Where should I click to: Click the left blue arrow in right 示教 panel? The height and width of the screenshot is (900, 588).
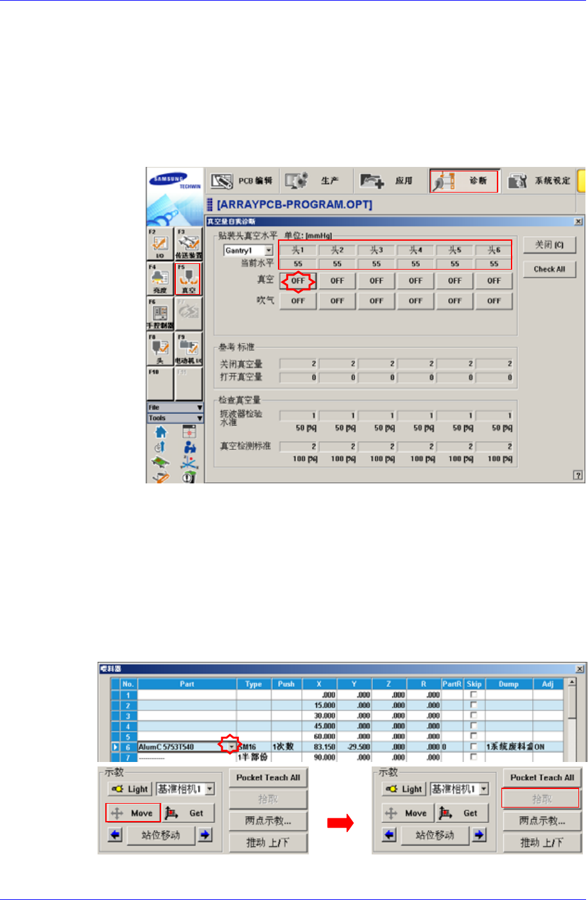click(x=390, y=835)
